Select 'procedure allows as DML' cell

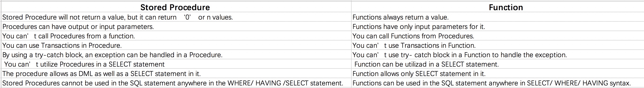(x=176, y=74)
